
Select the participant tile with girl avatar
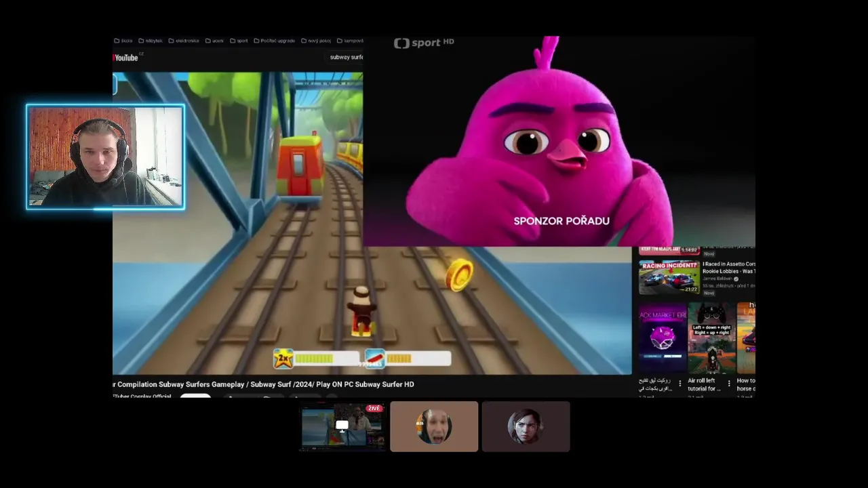click(x=526, y=426)
